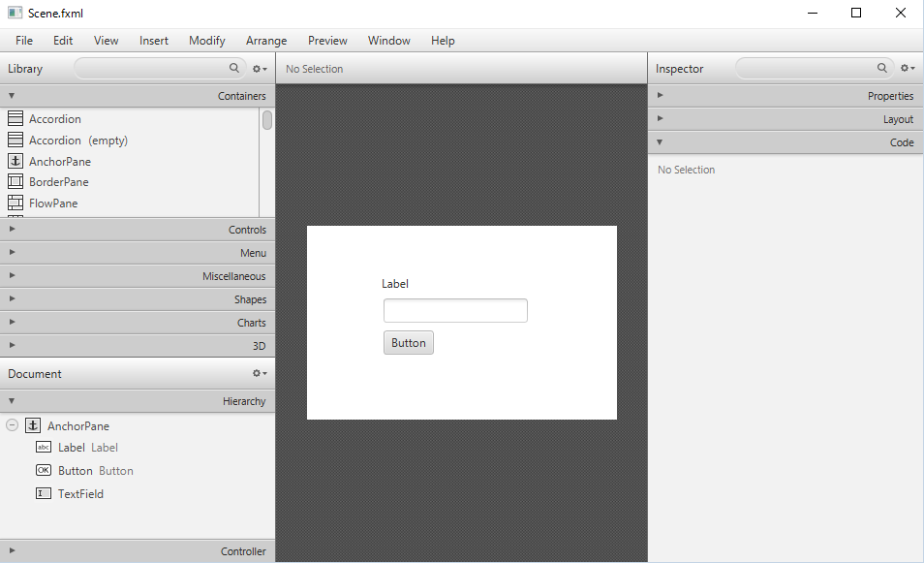
Task: Select the Accordion container icon
Action: [16, 118]
